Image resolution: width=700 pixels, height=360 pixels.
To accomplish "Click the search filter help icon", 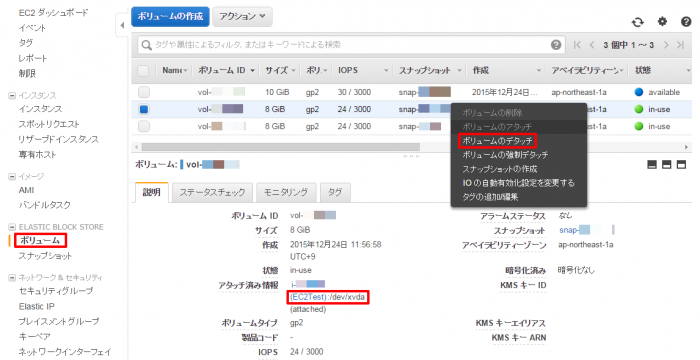I will coord(556,45).
